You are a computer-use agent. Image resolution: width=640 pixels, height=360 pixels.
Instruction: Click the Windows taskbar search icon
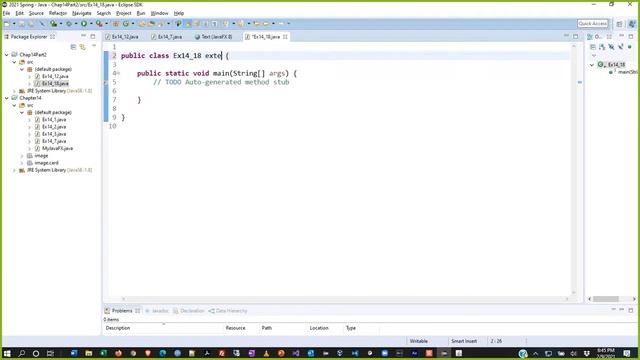pos(22,353)
